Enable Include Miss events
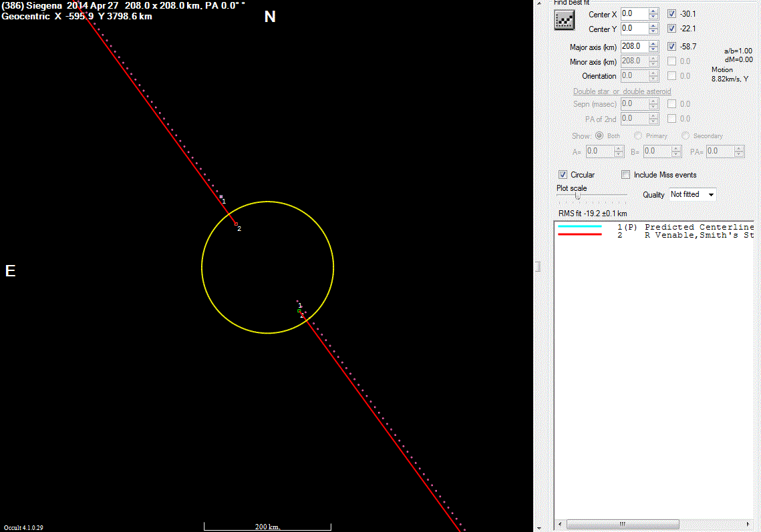Screen dimensions: 761x532 click(626, 175)
